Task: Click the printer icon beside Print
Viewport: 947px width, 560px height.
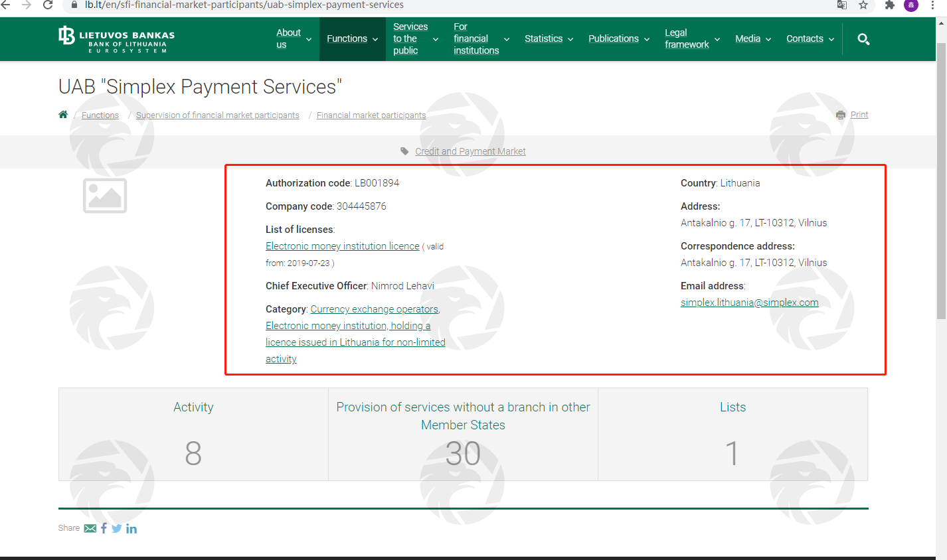Action: pyautogui.click(x=841, y=115)
